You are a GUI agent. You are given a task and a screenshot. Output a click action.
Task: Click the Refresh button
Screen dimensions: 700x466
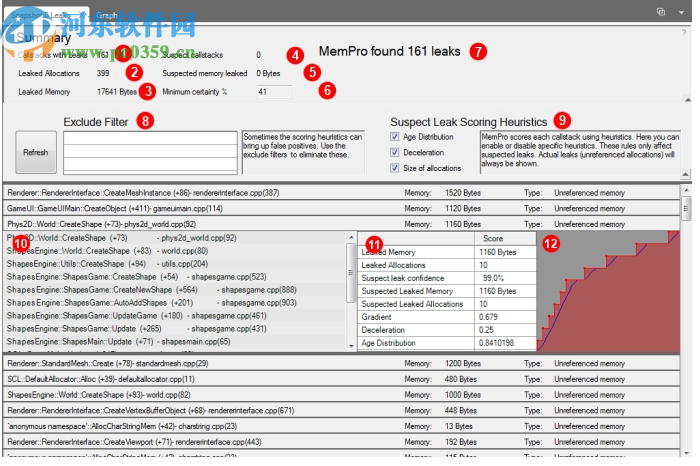pyautogui.click(x=36, y=152)
